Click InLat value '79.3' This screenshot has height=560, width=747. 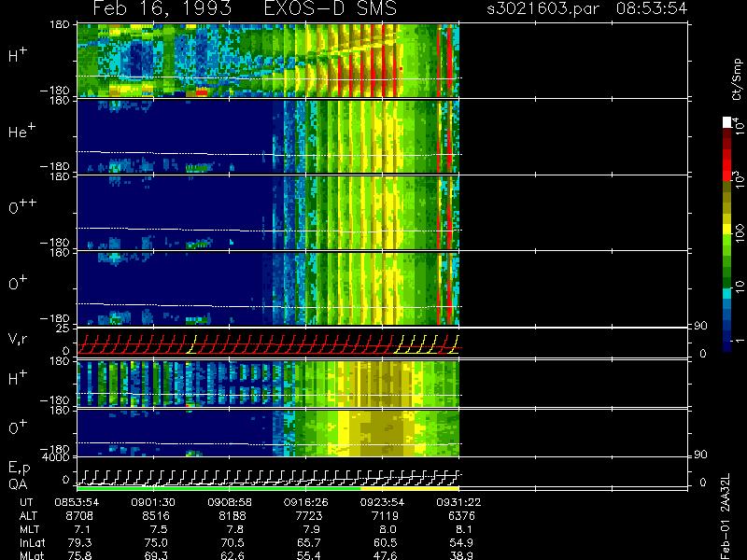[x=79, y=542]
